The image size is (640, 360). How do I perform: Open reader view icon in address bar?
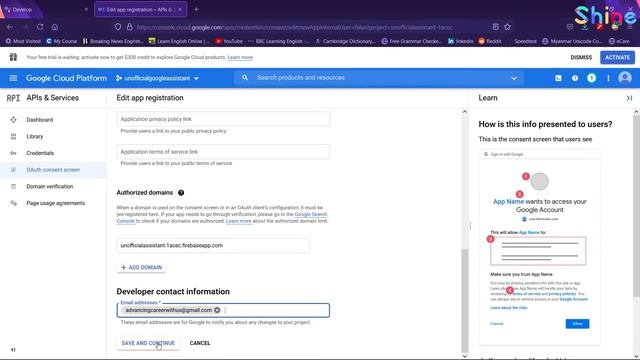point(496,27)
